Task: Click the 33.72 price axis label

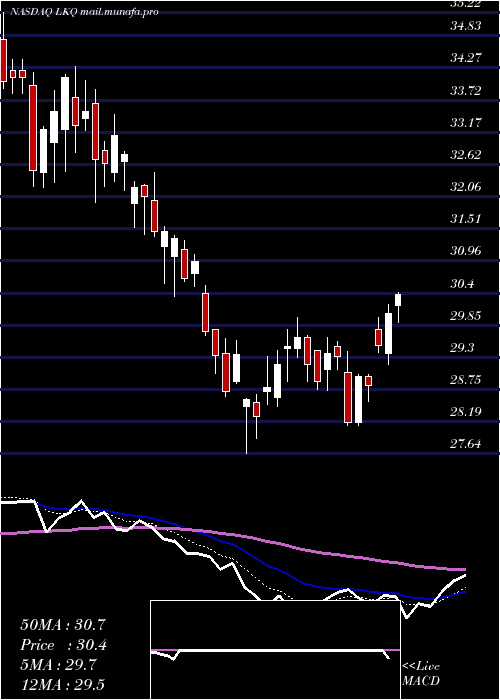Action: point(466,91)
